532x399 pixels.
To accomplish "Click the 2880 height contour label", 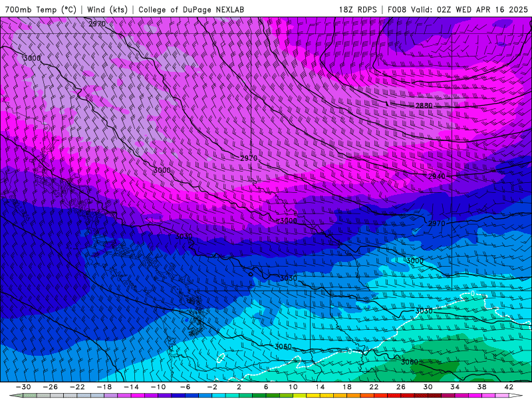I will tap(424, 106).
